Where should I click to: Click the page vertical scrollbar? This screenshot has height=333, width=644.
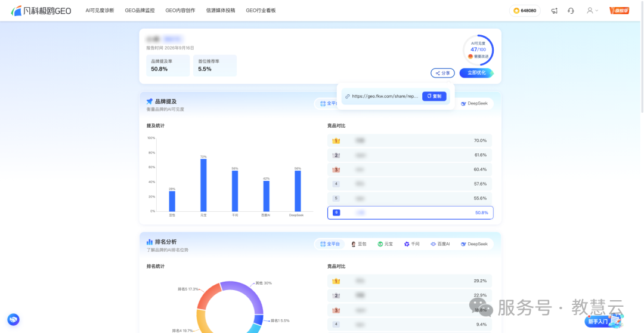pos(642,57)
